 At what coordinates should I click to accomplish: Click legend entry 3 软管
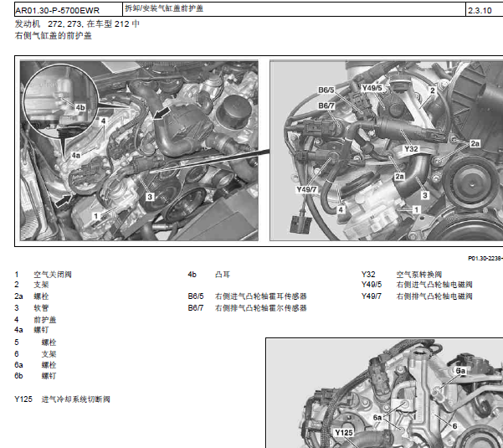32,308
